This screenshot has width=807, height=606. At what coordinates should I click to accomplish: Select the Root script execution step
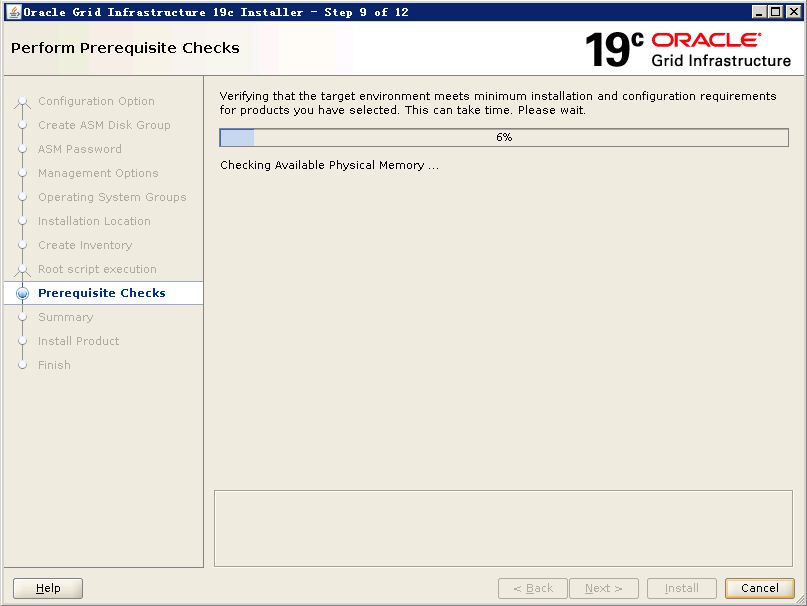point(97,269)
